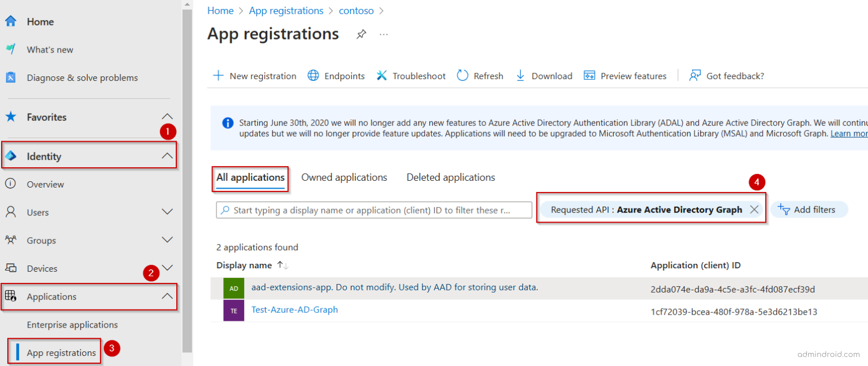868x366 pixels.
Task: Click the Groups people icon
Action: (11, 240)
